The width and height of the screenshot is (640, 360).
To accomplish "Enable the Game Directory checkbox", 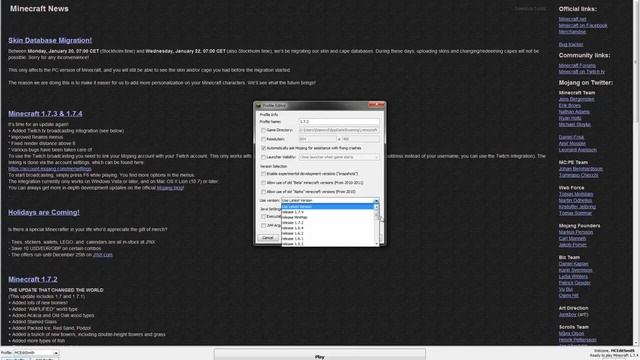I will click(263, 130).
